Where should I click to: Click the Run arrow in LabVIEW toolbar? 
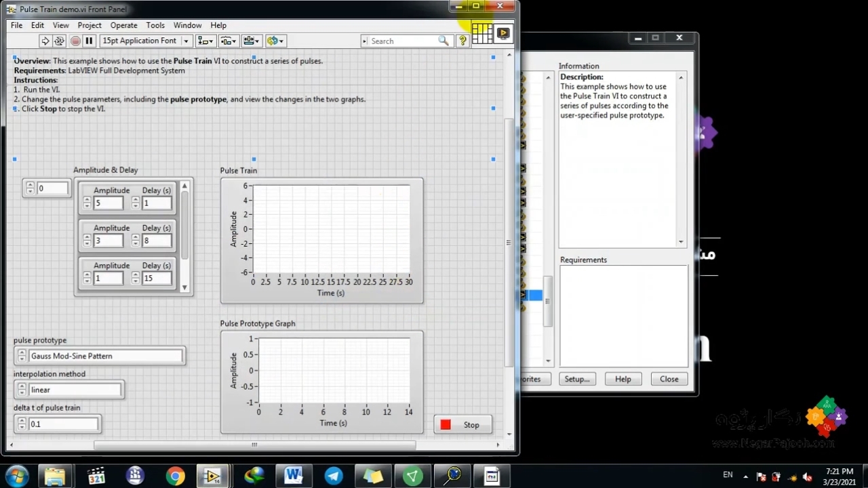pyautogui.click(x=45, y=41)
